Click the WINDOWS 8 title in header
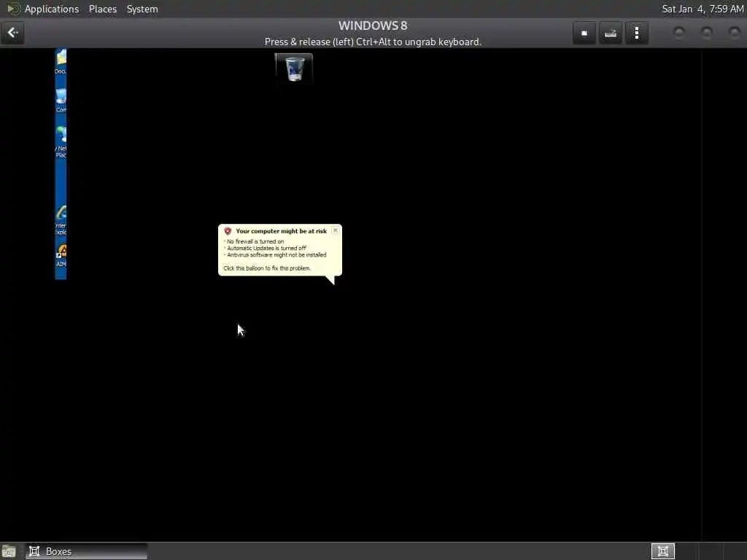This screenshot has height=560, width=747. (373, 26)
